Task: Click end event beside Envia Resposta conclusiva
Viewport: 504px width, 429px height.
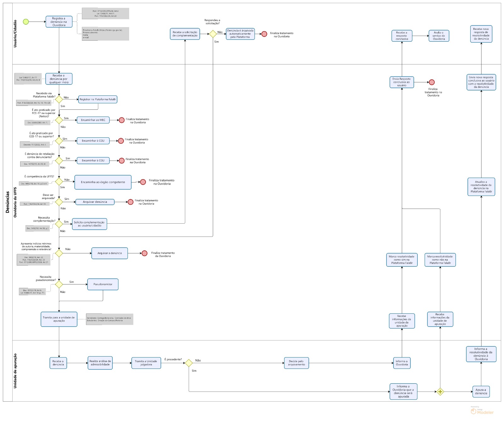Action: [x=432, y=82]
